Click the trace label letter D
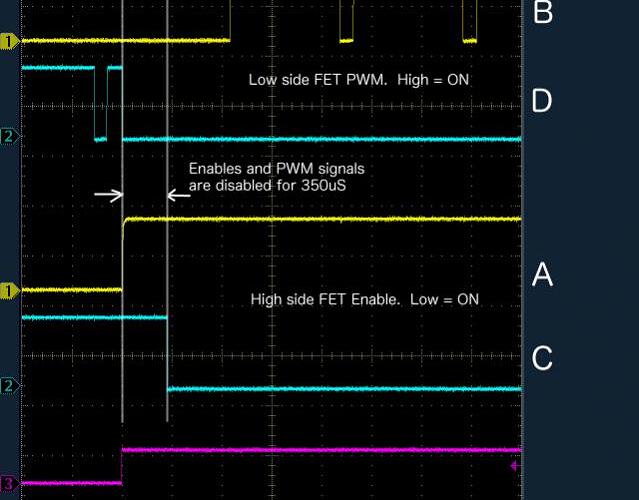639x500 pixels. pyautogui.click(x=542, y=101)
